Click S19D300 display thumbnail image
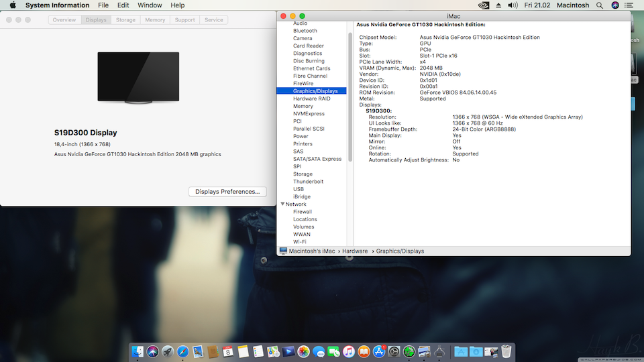The height and width of the screenshot is (362, 644). pos(138,78)
